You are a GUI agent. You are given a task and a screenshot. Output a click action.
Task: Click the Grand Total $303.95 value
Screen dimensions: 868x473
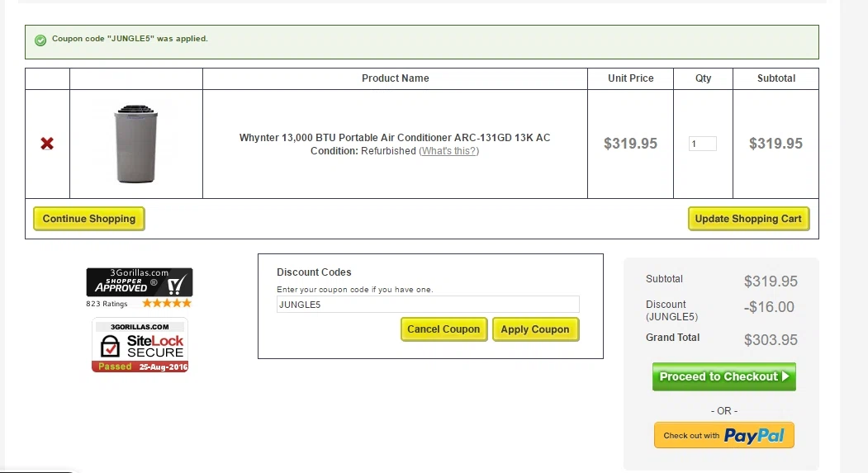(771, 339)
